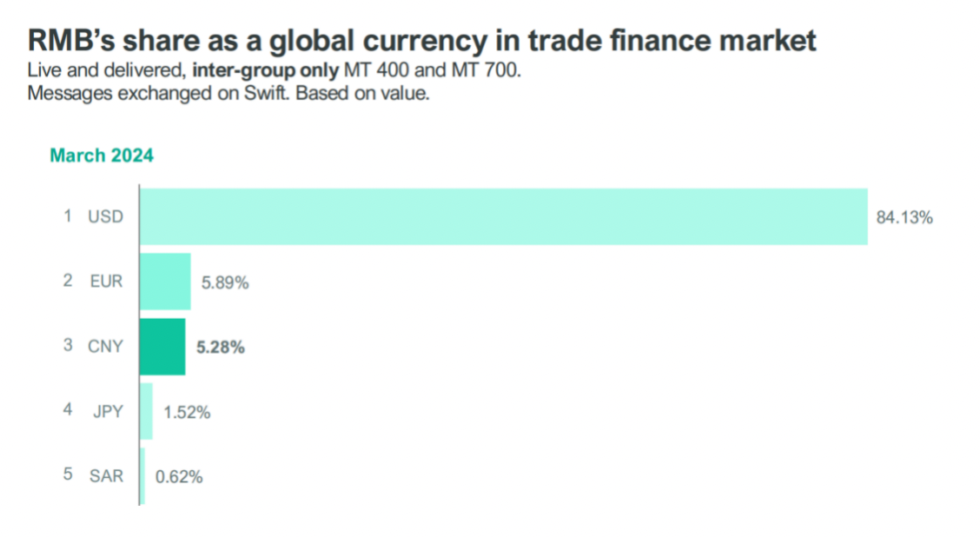Click the EUR currency label
This screenshot has width=980, height=537.
[x=105, y=282]
